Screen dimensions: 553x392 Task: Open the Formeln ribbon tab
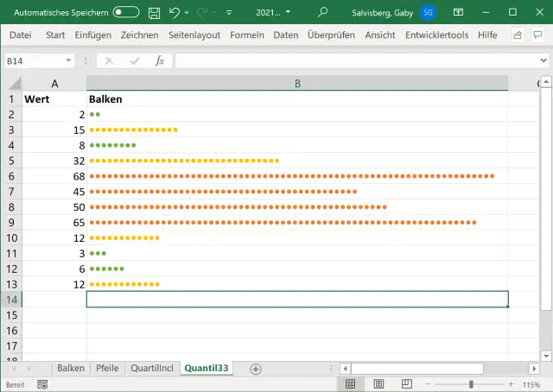point(247,35)
